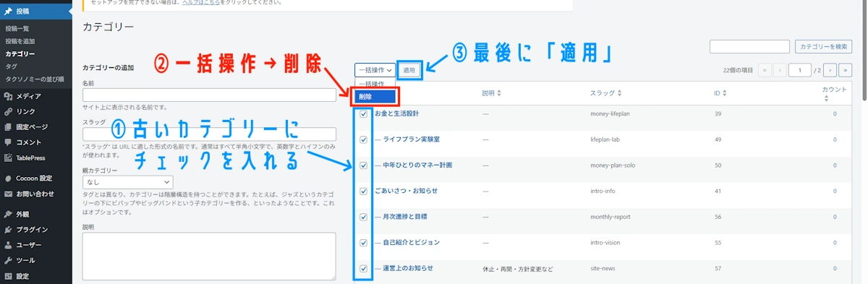Uncheck the ライフプラン実験室 checkbox
Viewport: 868px width, 284px height.
364,139
